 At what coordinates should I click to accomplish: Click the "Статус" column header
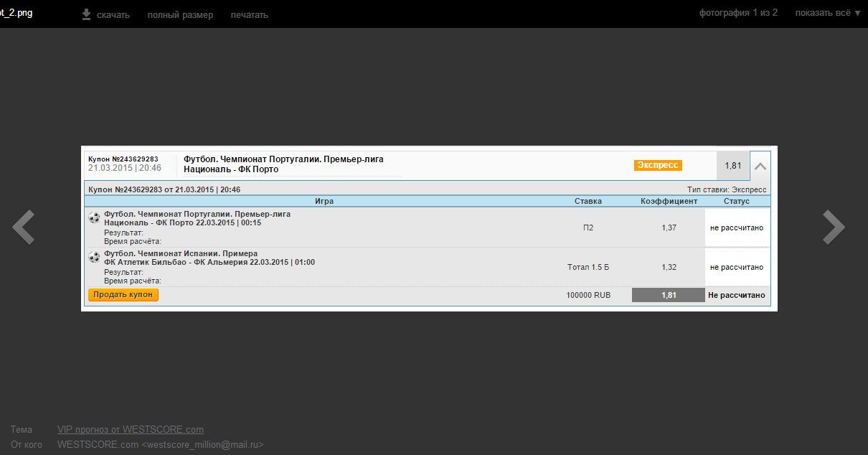click(x=737, y=202)
